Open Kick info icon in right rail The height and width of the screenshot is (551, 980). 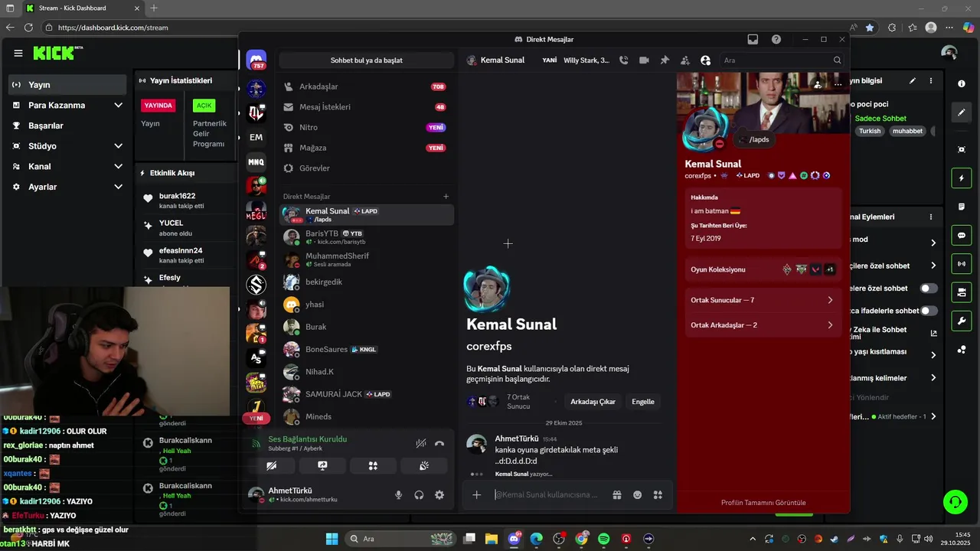[x=962, y=83]
